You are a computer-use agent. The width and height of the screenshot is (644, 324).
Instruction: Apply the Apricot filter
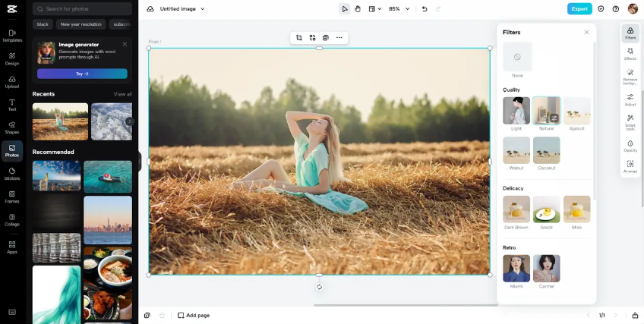pyautogui.click(x=576, y=111)
